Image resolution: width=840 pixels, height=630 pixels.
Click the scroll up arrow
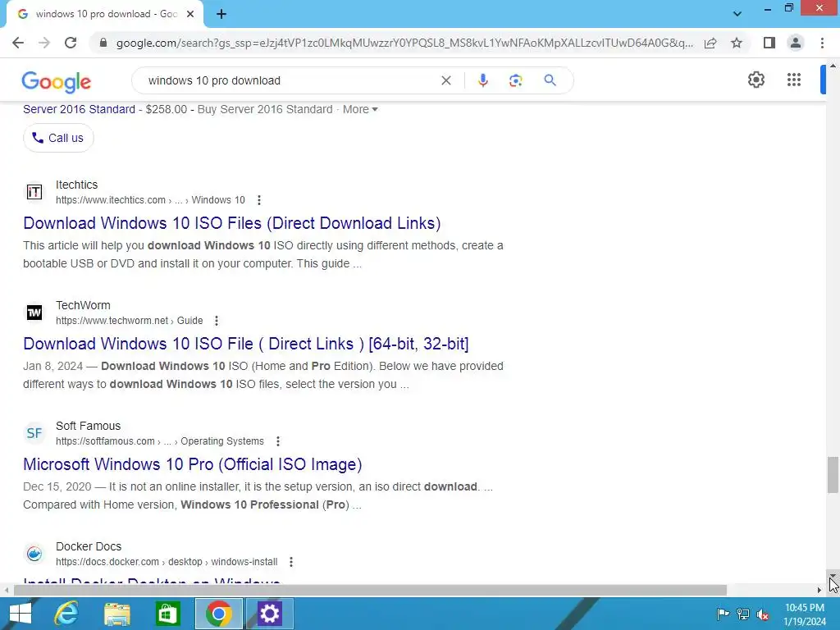(833, 66)
